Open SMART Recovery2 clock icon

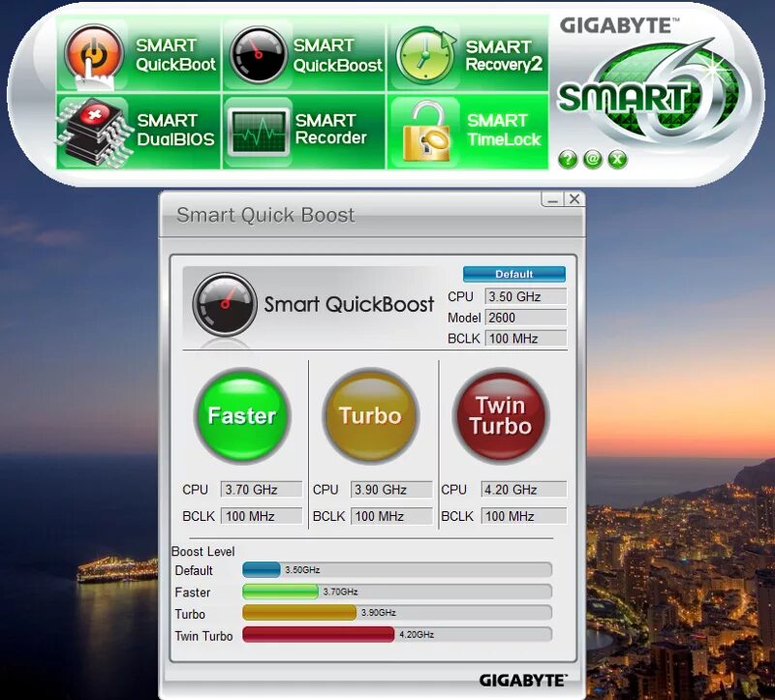pos(425,55)
